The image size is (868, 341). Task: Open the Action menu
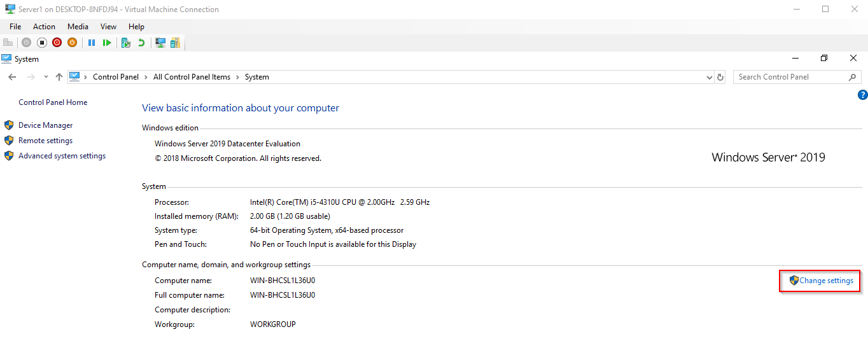tap(44, 27)
